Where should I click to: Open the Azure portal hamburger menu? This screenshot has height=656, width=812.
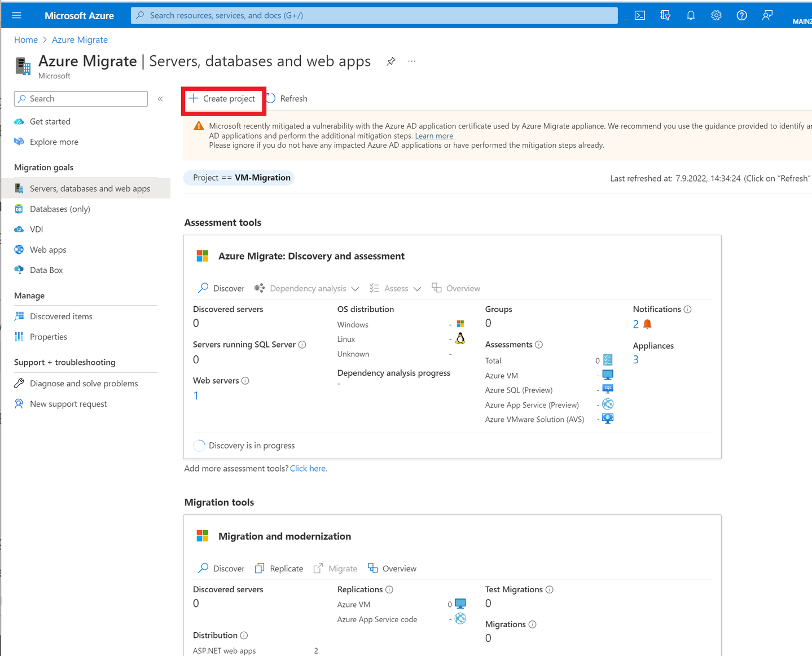(16, 15)
